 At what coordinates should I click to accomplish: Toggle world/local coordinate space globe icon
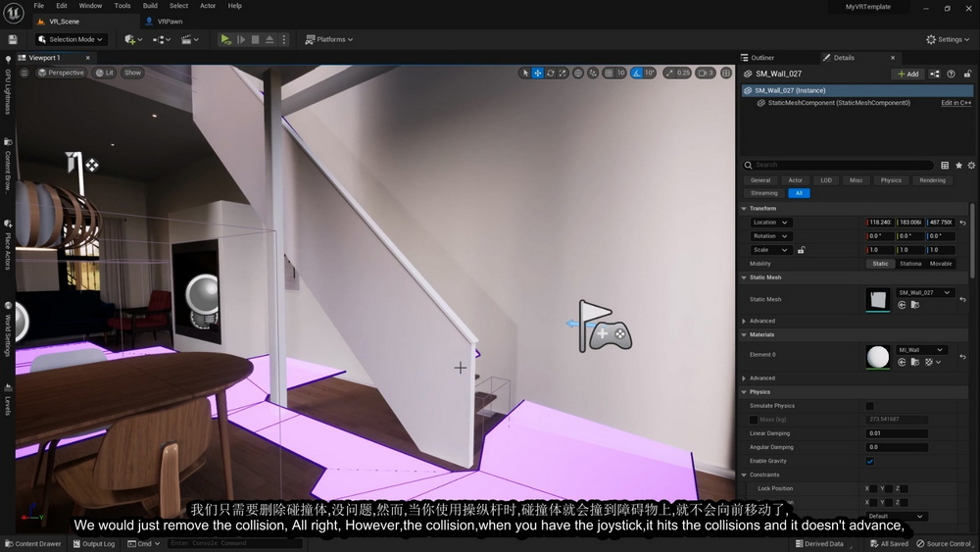pos(578,74)
